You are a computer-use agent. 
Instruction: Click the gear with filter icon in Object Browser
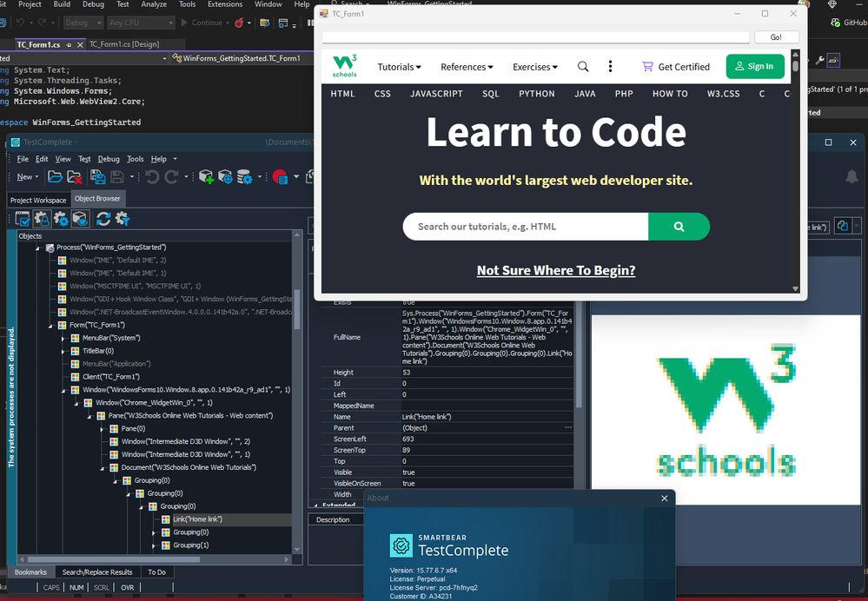click(x=123, y=219)
